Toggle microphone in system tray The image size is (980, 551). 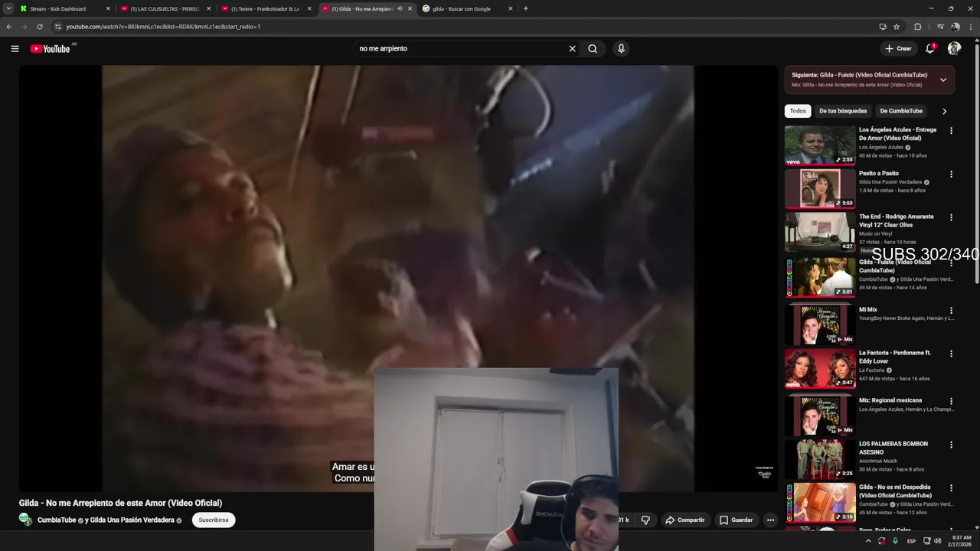pos(895,541)
